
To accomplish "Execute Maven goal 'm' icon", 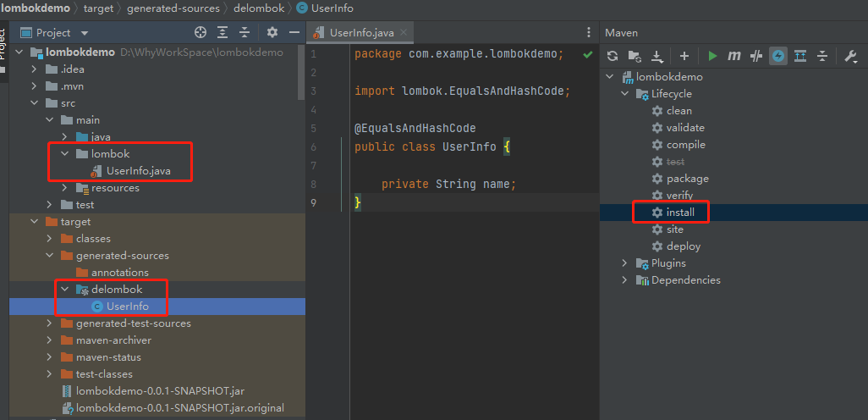I will click(734, 55).
